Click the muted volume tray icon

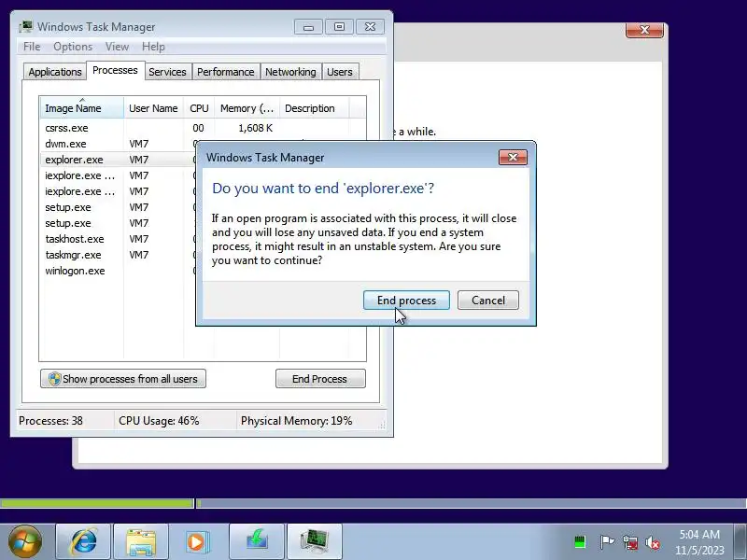653,542
